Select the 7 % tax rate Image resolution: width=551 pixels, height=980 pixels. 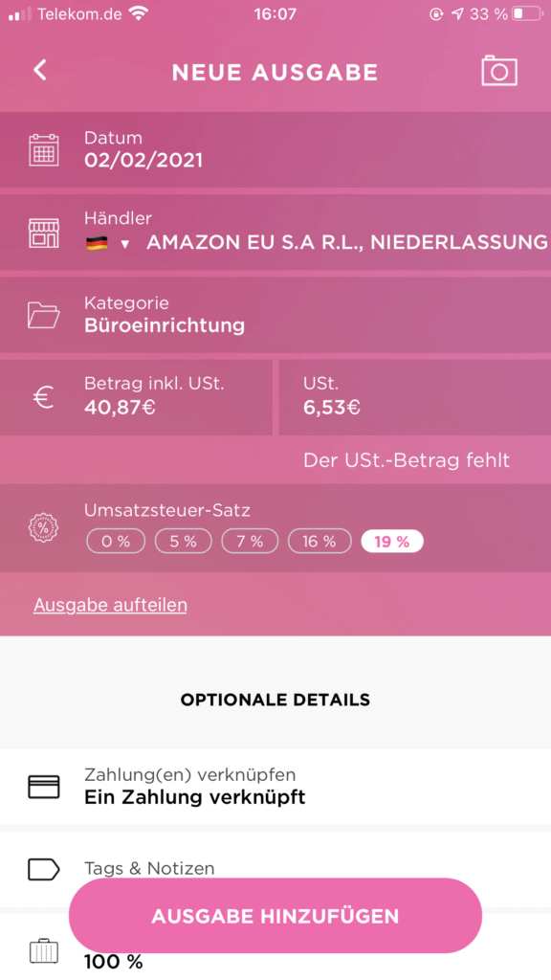point(250,542)
